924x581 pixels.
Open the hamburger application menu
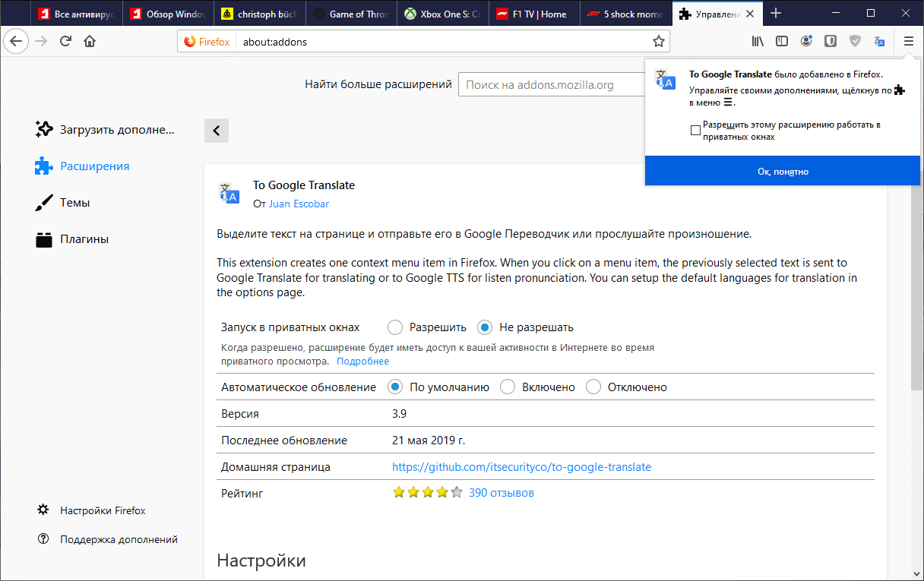point(909,41)
